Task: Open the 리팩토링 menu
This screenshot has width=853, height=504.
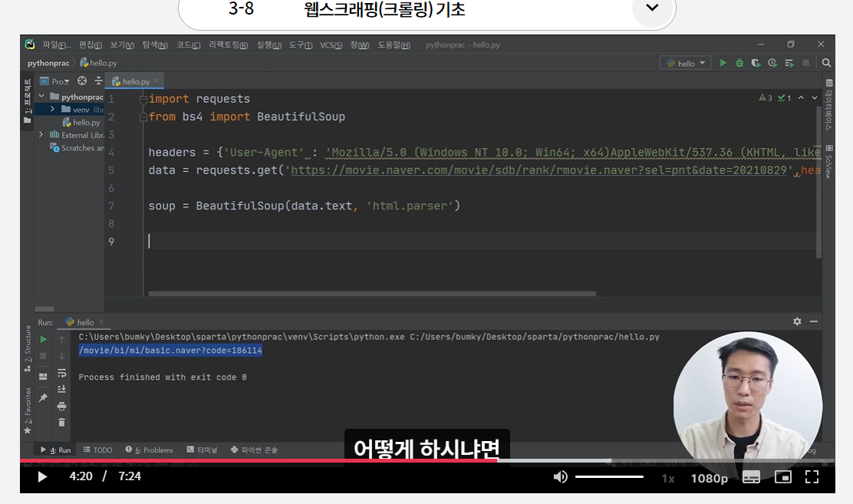Action: point(228,44)
